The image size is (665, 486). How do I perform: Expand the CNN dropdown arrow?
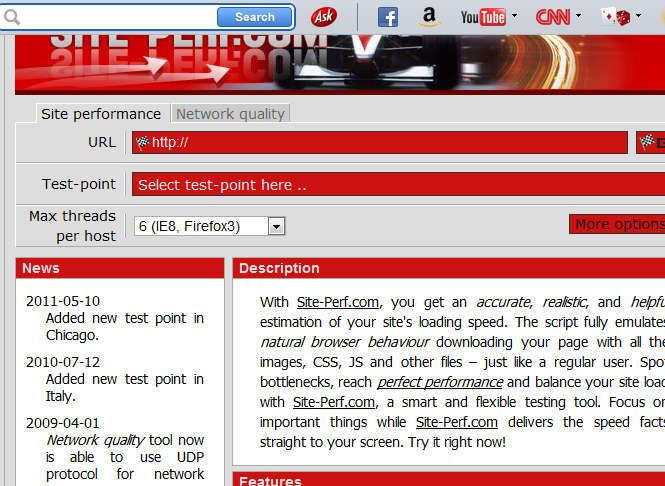[x=578, y=16]
